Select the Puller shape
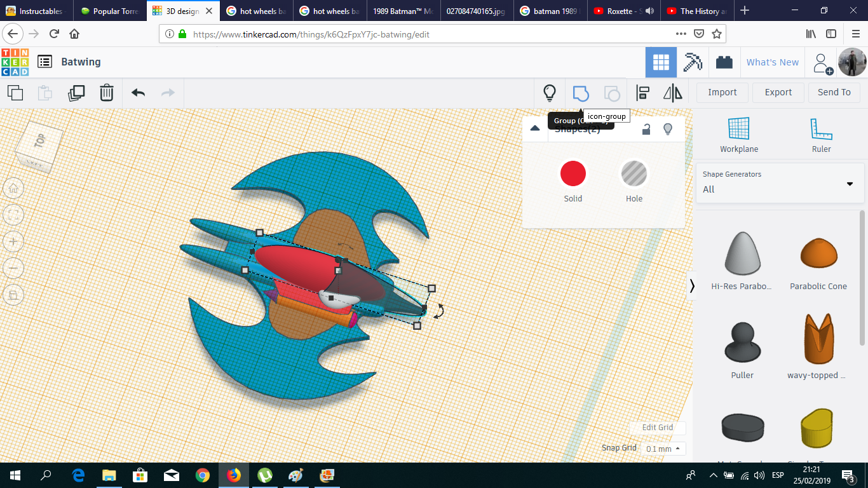The width and height of the screenshot is (868, 488). tap(742, 342)
